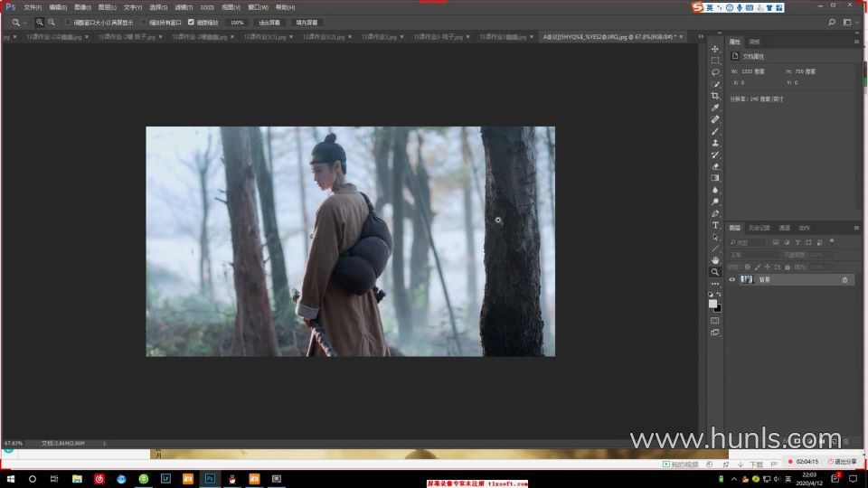Screen dimensions: 868x488
Task: Select the Line shape tool
Action: click(715, 249)
